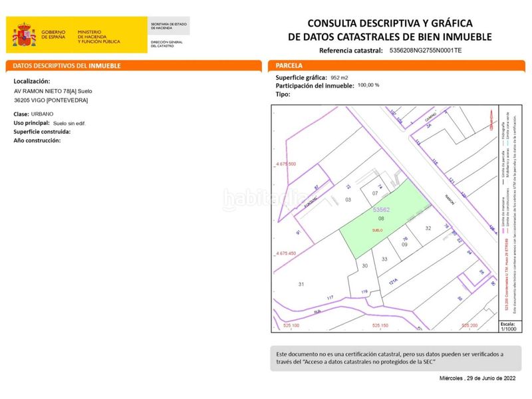
Task: Click parcel '31' on the map
Action: coord(301,285)
